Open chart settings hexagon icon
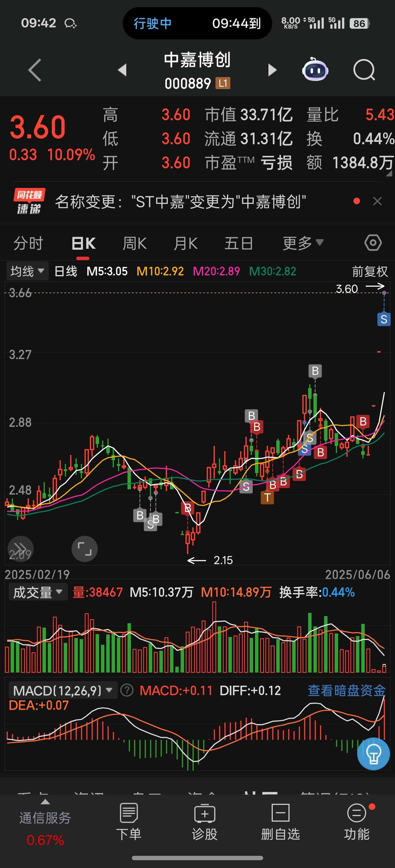This screenshot has height=868, width=395. pos(373,243)
